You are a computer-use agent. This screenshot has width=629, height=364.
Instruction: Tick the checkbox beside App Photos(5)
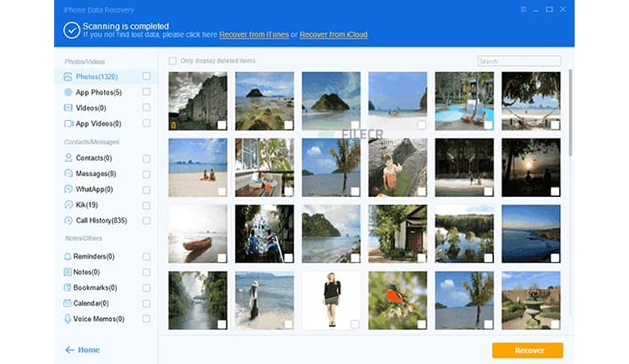[x=147, y=92]
